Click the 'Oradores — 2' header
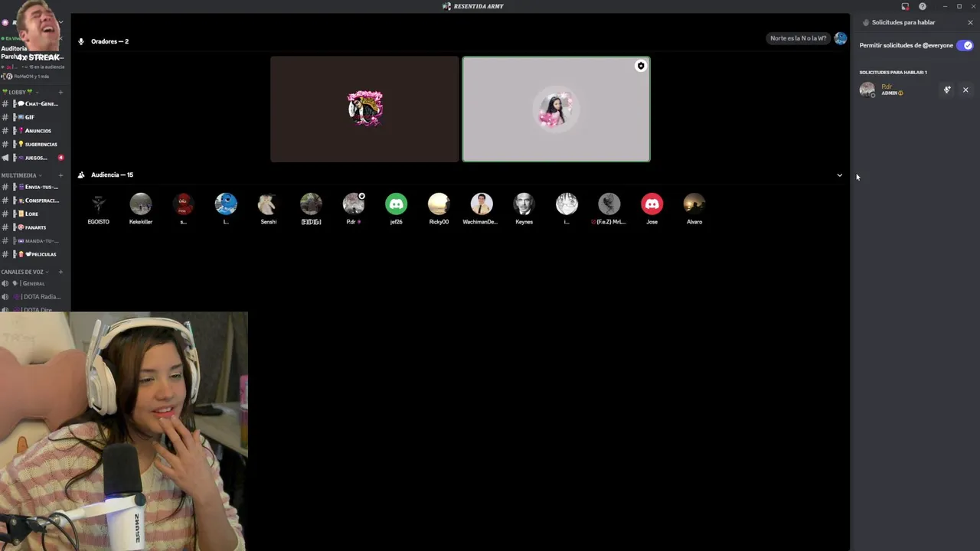 tap(109, 41)
